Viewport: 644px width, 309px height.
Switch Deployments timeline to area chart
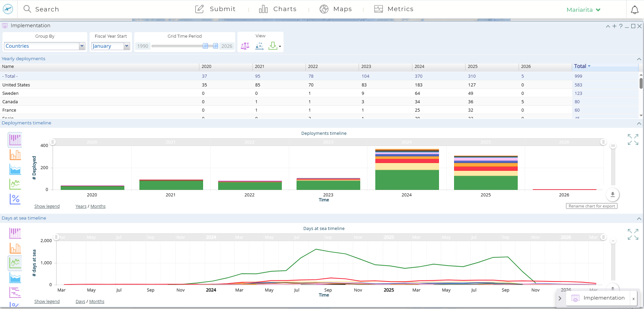(x=15, y=169)
